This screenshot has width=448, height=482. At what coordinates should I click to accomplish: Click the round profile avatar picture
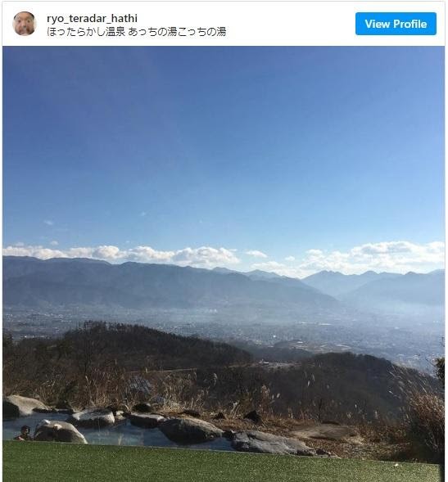pyautogui.click(x=25, y=24)
